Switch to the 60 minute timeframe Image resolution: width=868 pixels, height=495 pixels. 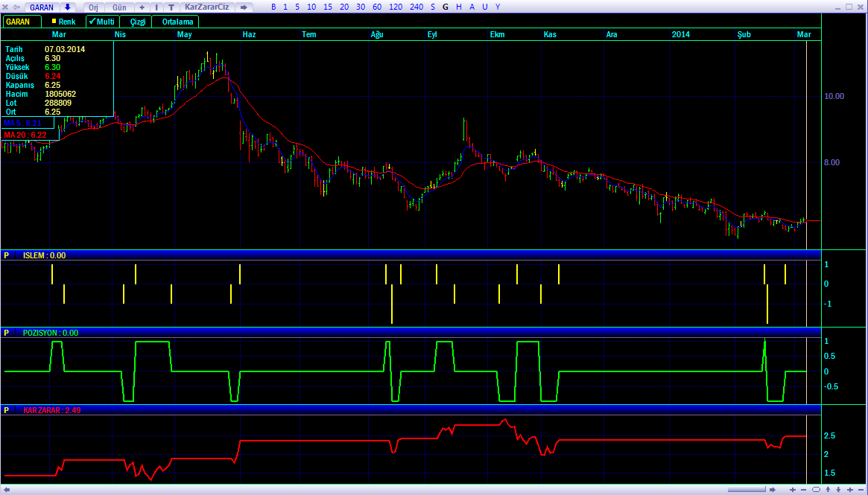point(377,7)
